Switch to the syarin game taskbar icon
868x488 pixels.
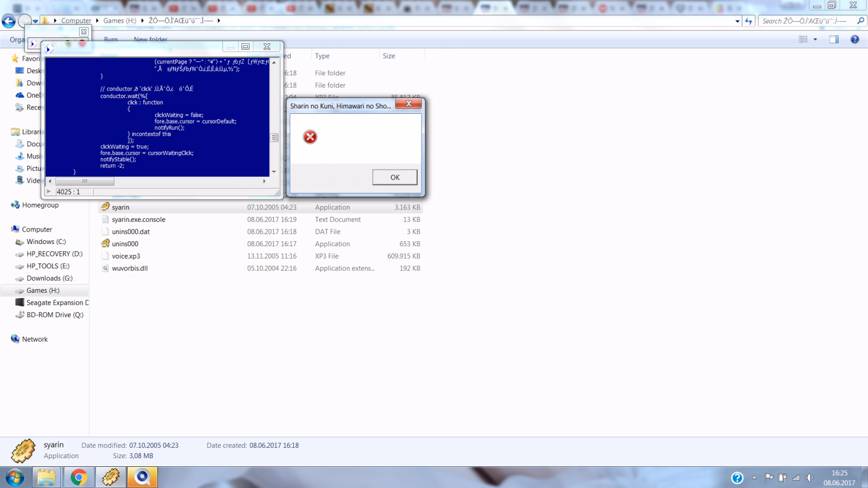pos(111,478)
